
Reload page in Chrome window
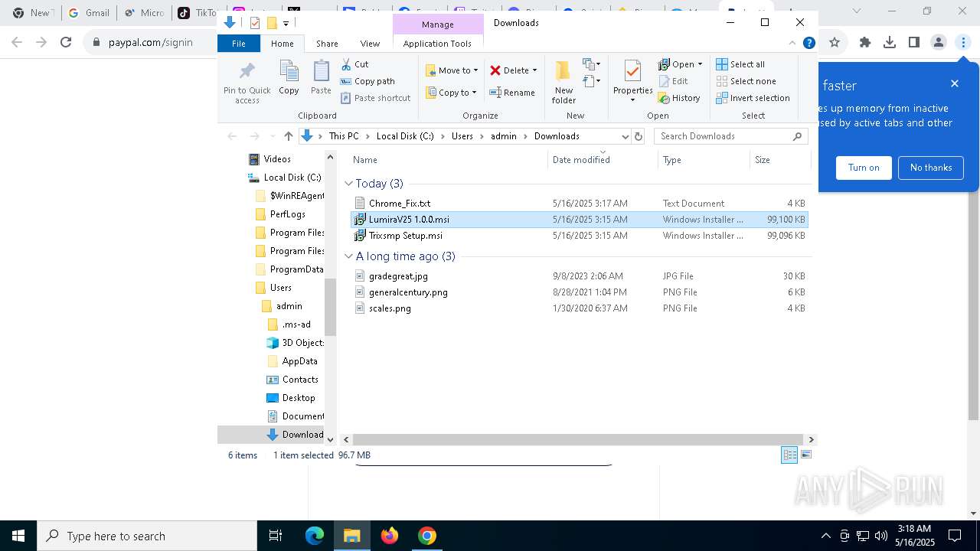tap(66, 43)
